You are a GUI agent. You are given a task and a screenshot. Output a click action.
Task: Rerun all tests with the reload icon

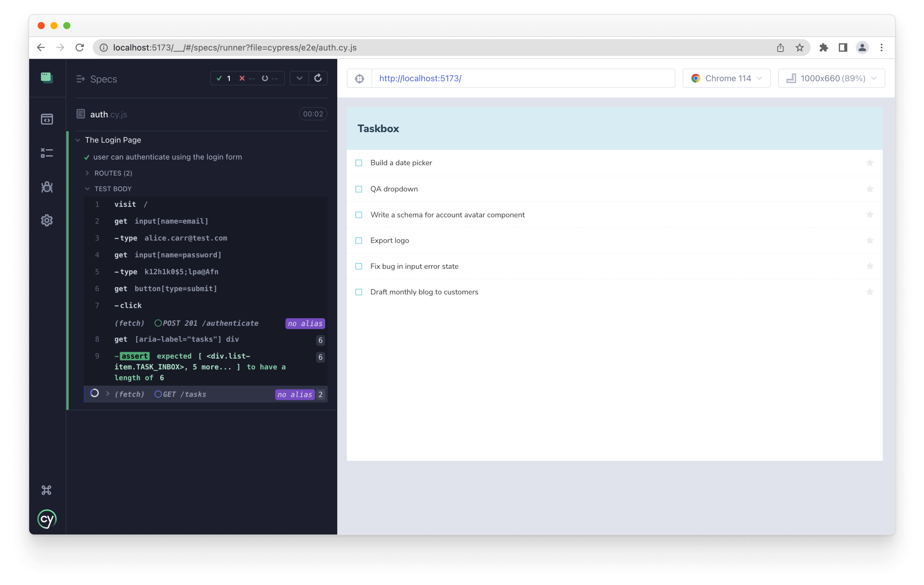coord(318,78)
